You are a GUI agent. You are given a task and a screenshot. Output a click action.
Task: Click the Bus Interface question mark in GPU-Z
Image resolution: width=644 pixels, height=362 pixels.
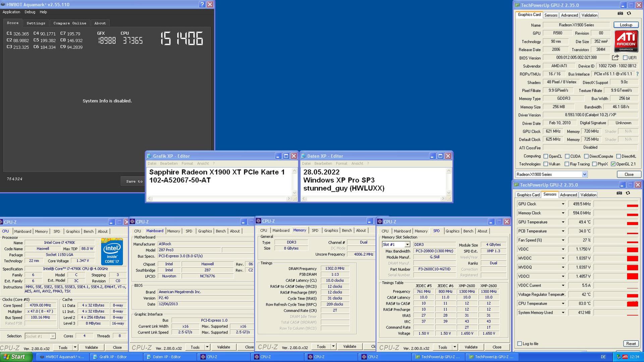point(637,74)
